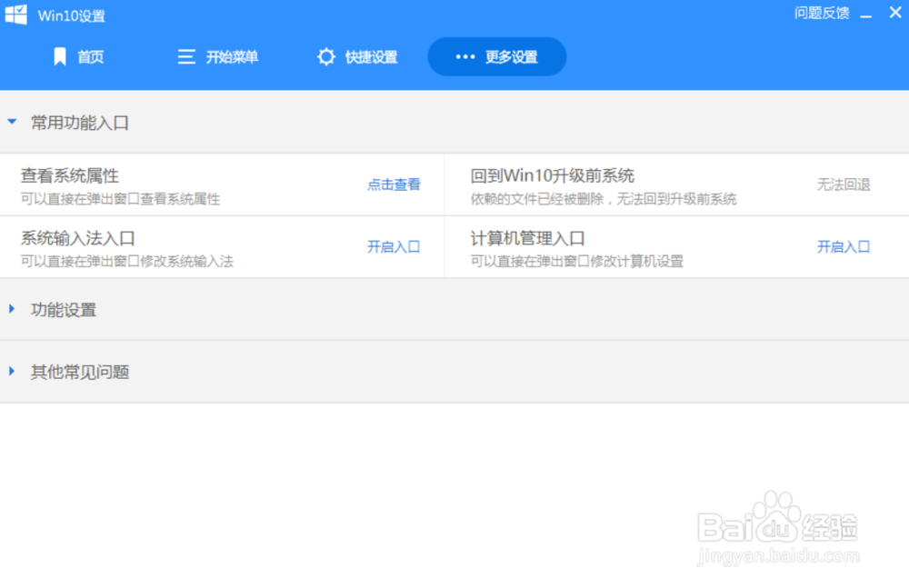Click description 可以直接在弹出窗口修改计算机设置
Viewport: 909px width, 588px height.
[x=577, y=261]
